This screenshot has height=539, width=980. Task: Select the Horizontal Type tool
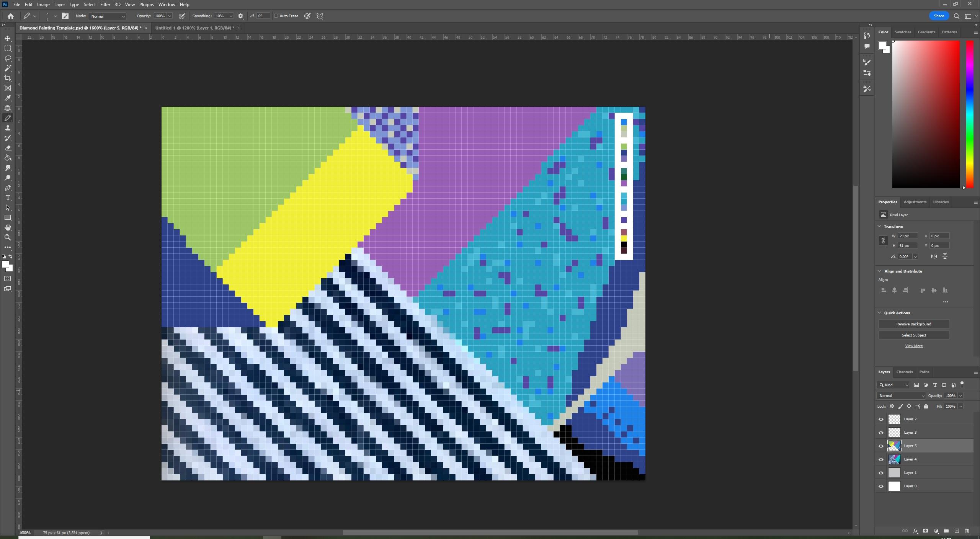click(x=8, y=198)
